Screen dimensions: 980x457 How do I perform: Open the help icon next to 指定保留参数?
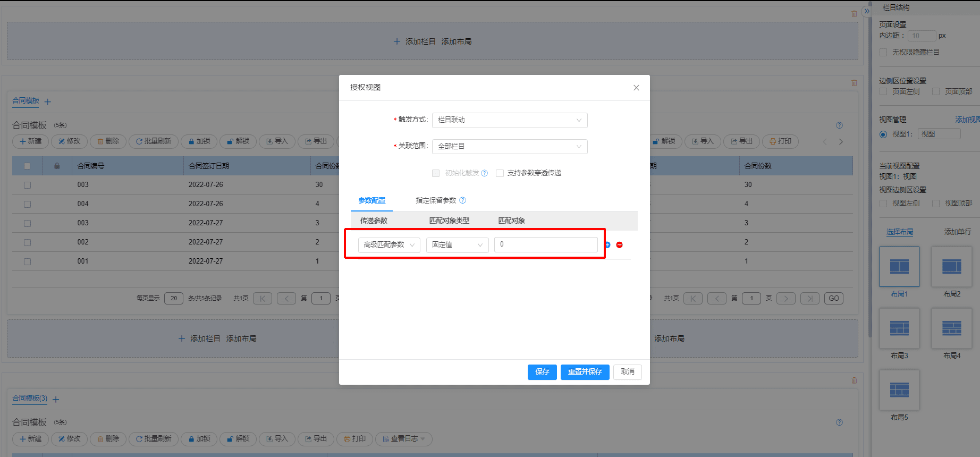point(462,200)
